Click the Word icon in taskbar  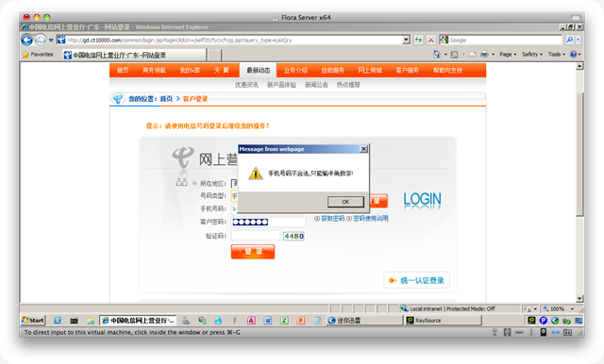[268, 321]
